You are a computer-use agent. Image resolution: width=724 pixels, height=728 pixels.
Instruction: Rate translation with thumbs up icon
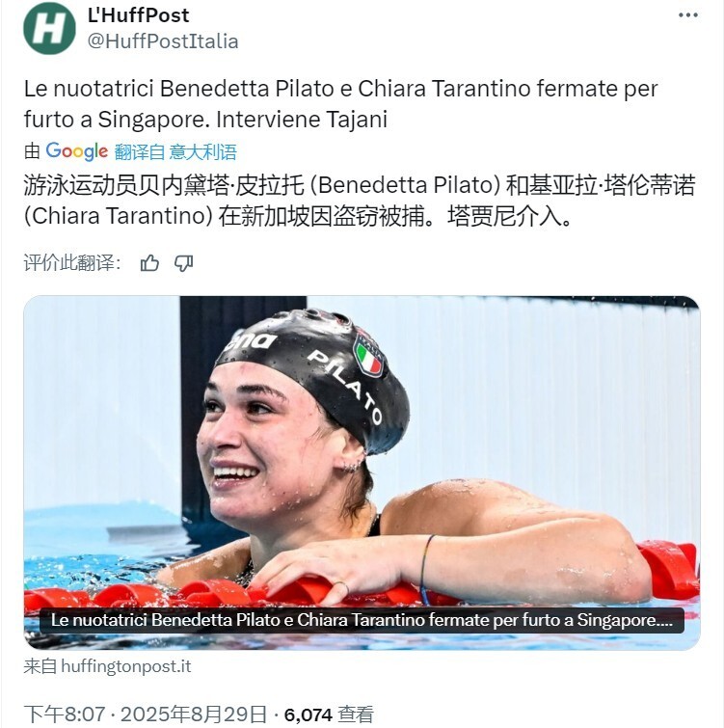[x=149, y=263]
